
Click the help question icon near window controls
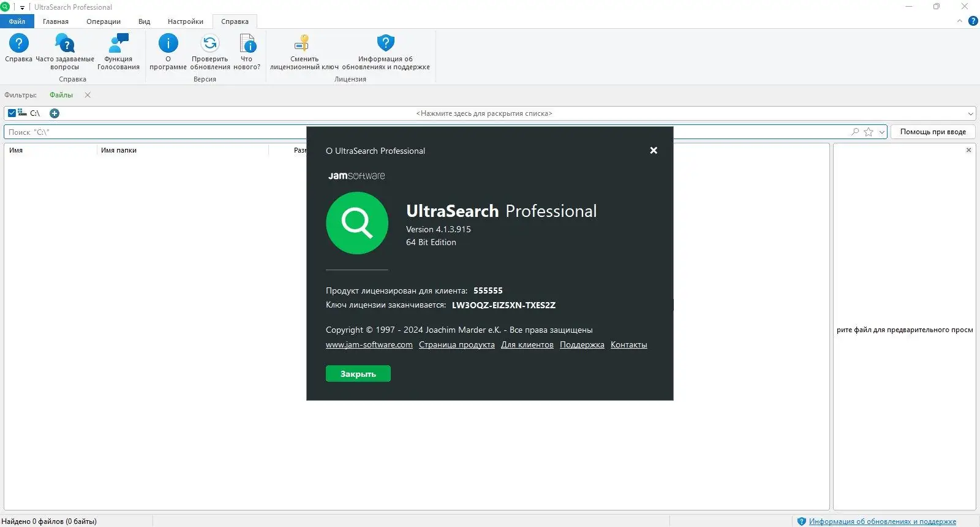coord(973,21)
